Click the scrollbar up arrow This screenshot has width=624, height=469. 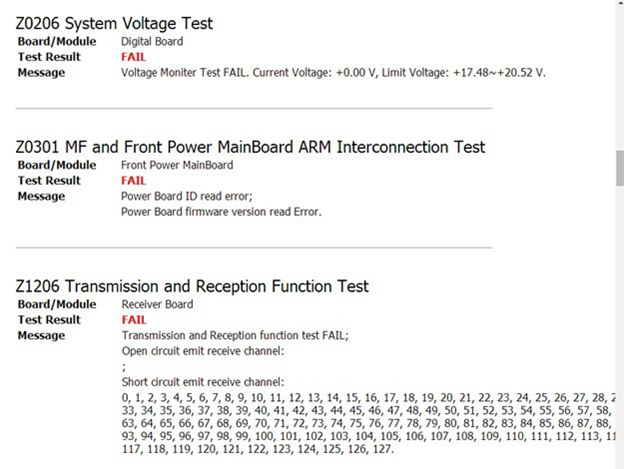619,6
